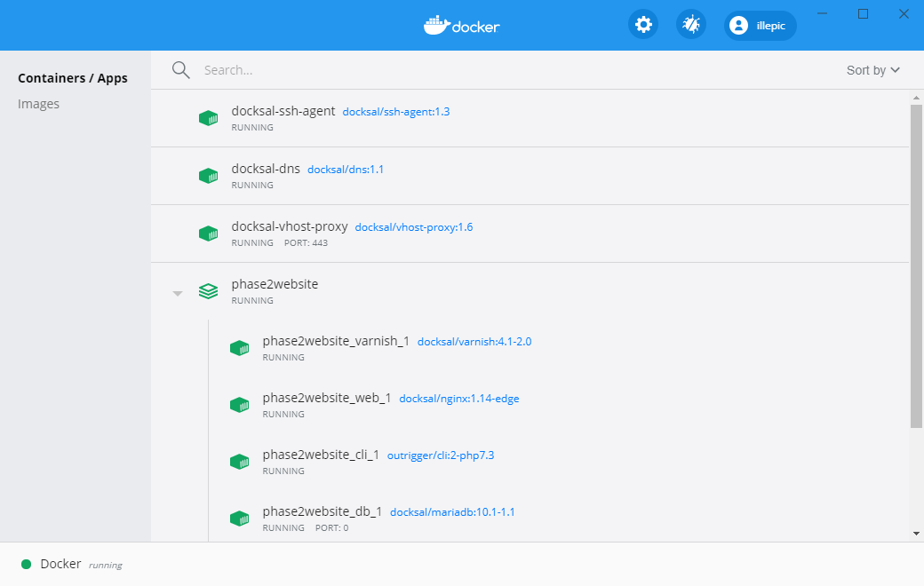This screenshot has width=924, height=586.
Task: Select phase2website_varnish_1 container name
Action: (x=336, y=341)
